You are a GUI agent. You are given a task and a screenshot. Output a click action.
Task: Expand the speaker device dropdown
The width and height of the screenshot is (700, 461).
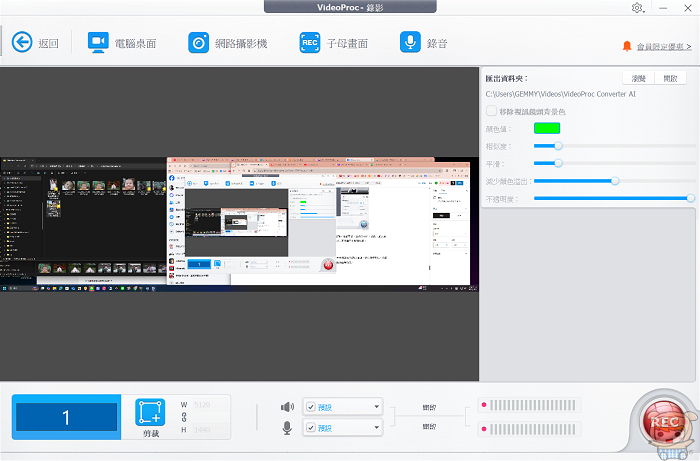tap(375, 406)
